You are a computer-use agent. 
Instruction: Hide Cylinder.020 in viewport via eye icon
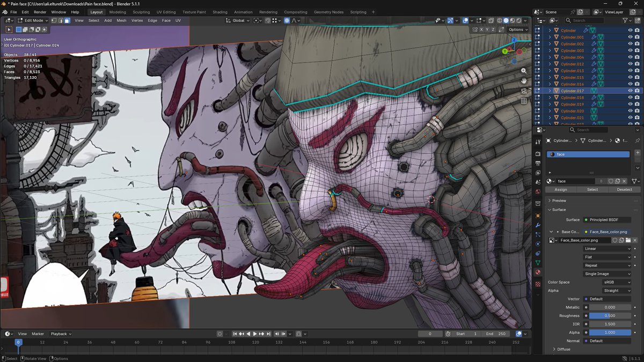pyautogui.click(x=630, y=111)
